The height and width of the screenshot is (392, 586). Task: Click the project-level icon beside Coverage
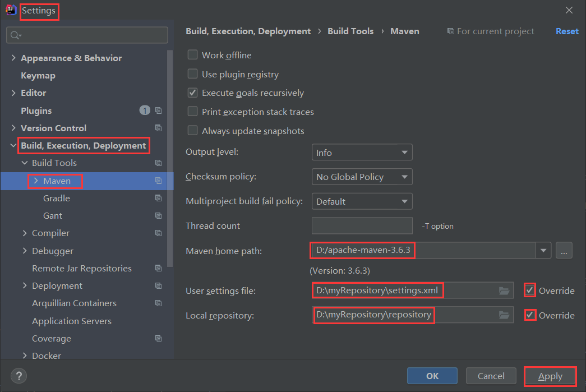click(x=159, y=338)
